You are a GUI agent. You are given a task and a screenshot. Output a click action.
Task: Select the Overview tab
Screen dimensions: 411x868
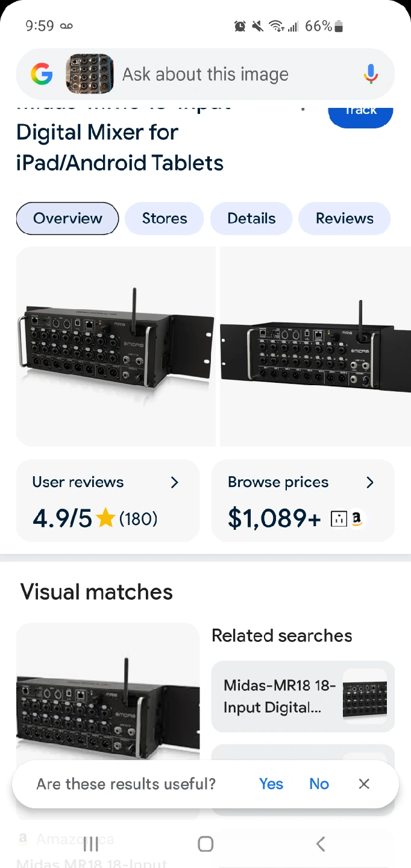click(x=67, y=218)
